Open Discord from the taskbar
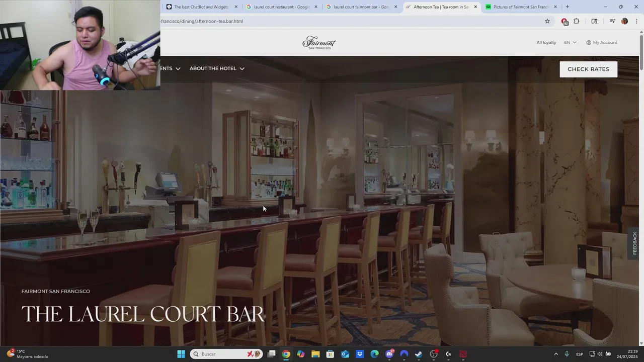 click(389, 354)
